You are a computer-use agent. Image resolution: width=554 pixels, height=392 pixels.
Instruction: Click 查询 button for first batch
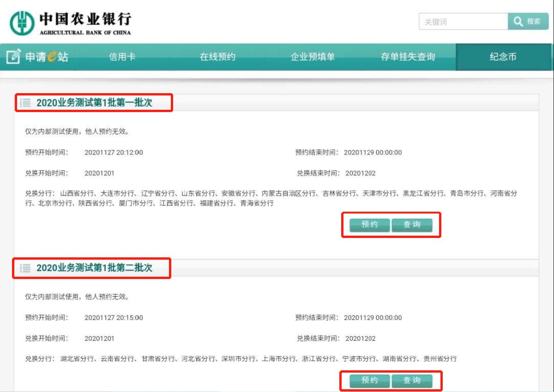[412, 225]
